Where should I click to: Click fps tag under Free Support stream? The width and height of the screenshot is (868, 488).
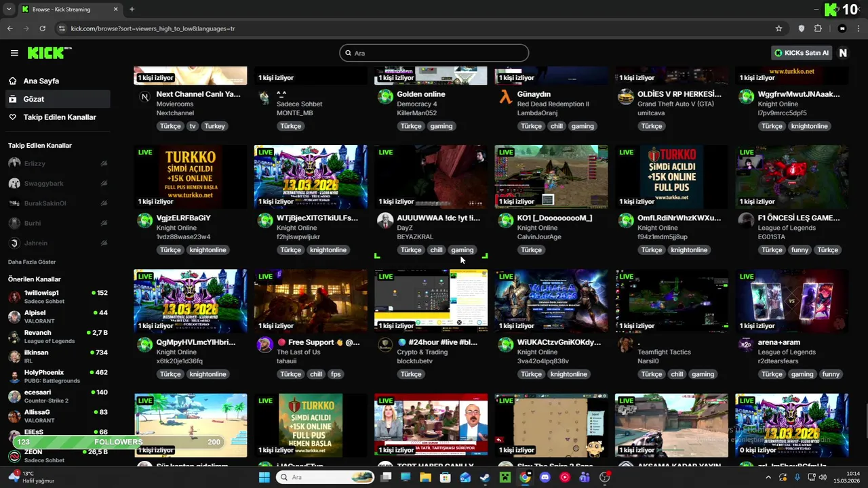click(x=336, y=374)
